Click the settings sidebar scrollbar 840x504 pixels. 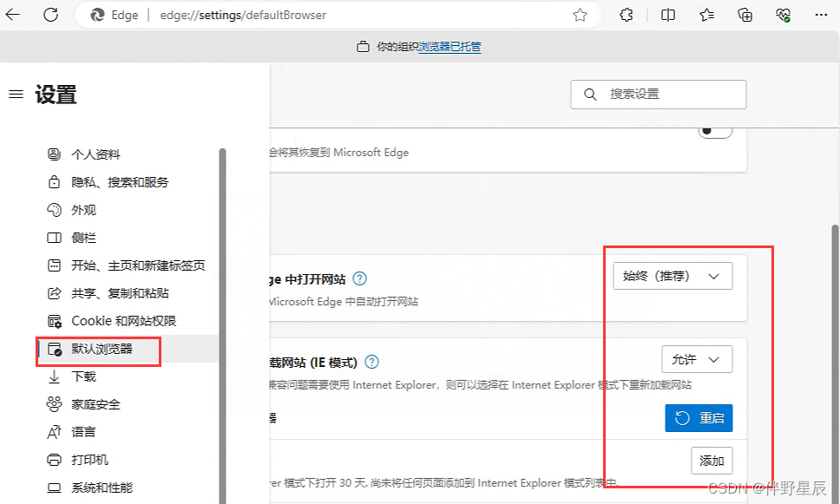[222, 325]
